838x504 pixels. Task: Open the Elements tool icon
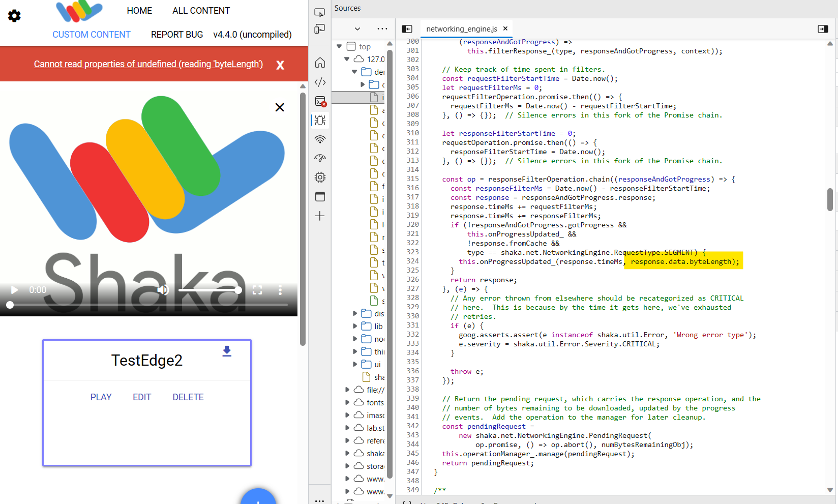(320, 82)
